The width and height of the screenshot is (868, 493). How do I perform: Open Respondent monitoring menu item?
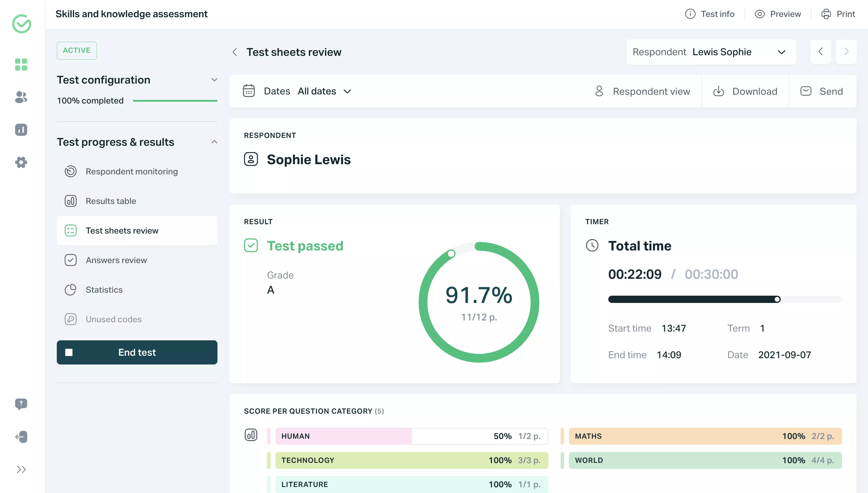pyautogui.click(x=137, y=172)
